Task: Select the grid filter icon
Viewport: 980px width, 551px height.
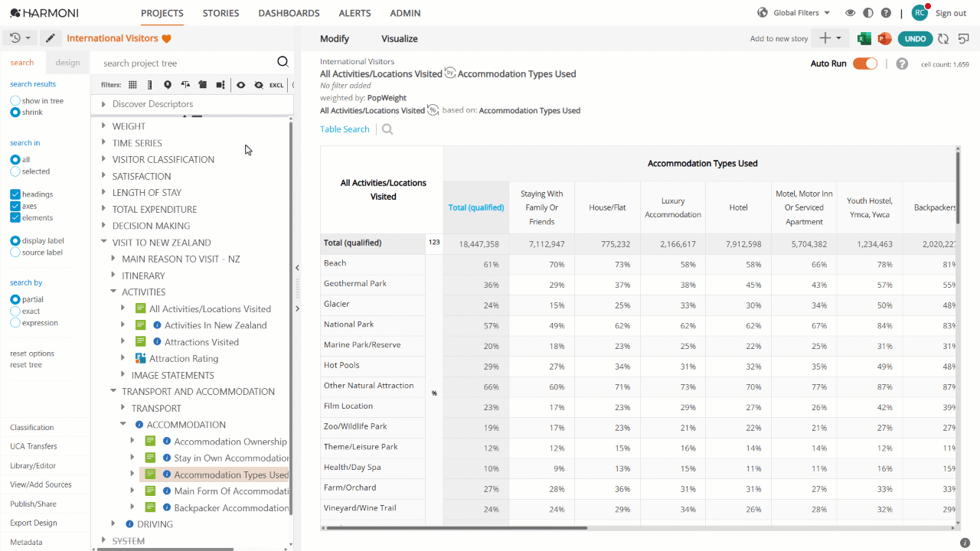Action: point(132,85)
